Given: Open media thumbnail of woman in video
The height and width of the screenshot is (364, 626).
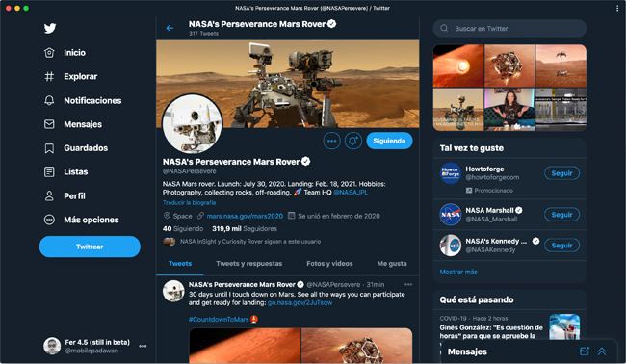Looking at the screenshot, I should (509, 110).
